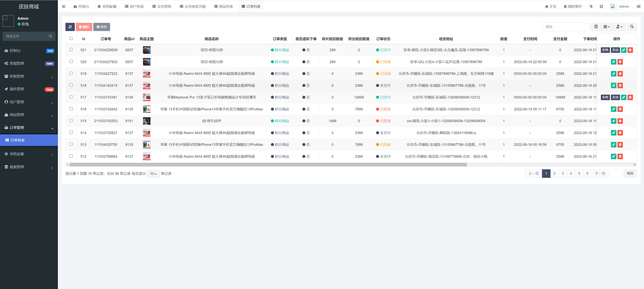Switch to the 会员等级 tab

(x=162, y=6)
